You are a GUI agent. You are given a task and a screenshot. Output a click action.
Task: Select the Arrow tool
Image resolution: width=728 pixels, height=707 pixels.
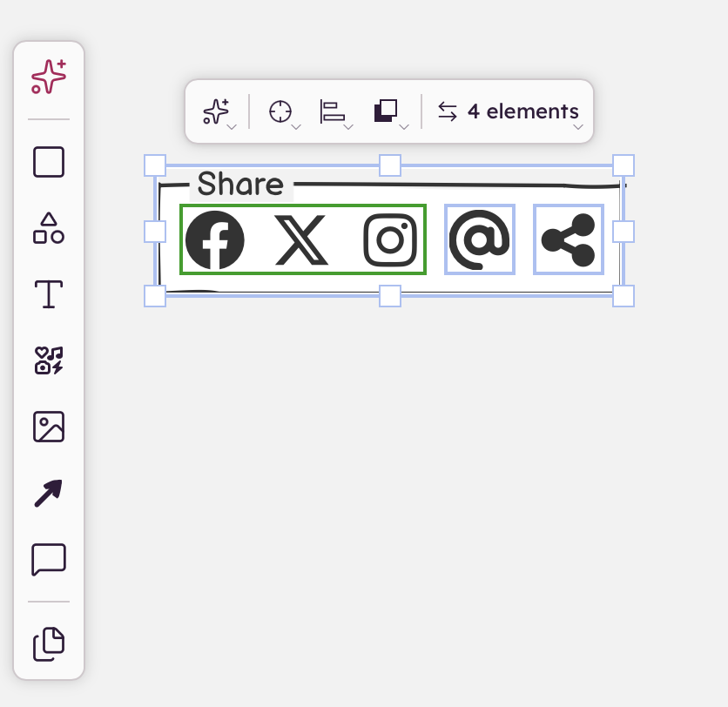click(49, 493)
